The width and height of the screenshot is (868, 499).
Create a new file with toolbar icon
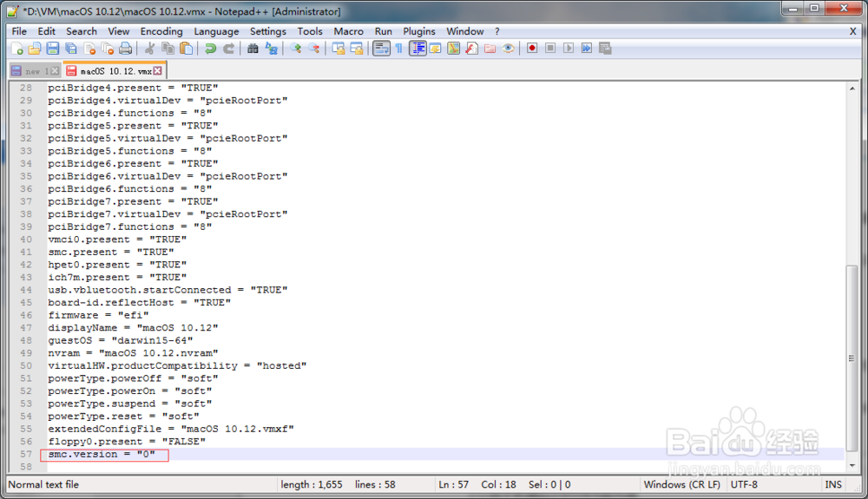[16, 49]
